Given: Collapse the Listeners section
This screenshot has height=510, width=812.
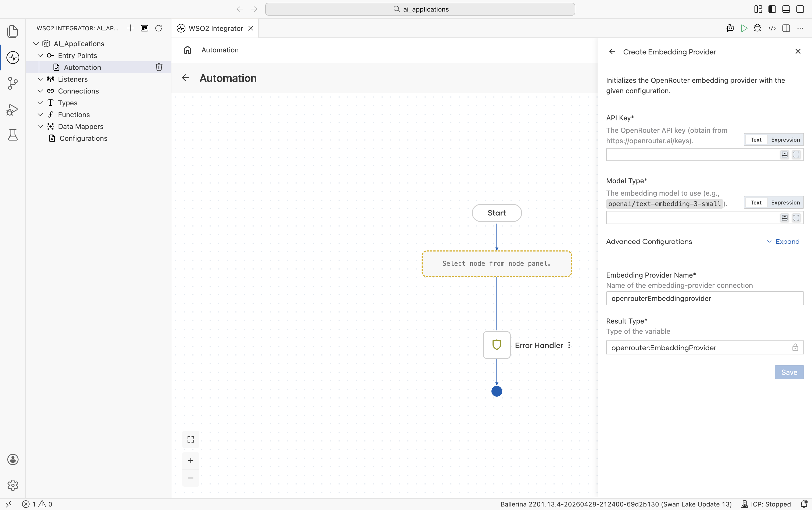Looking at the screenshot, I should [x=40, y=79].
